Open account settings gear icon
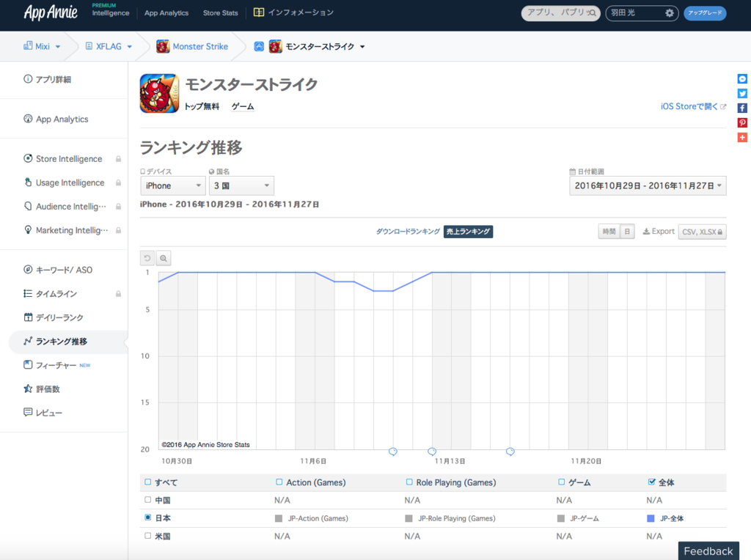Image resolution: width=751 pixels, height=560 pixels. tap(669, 13)
